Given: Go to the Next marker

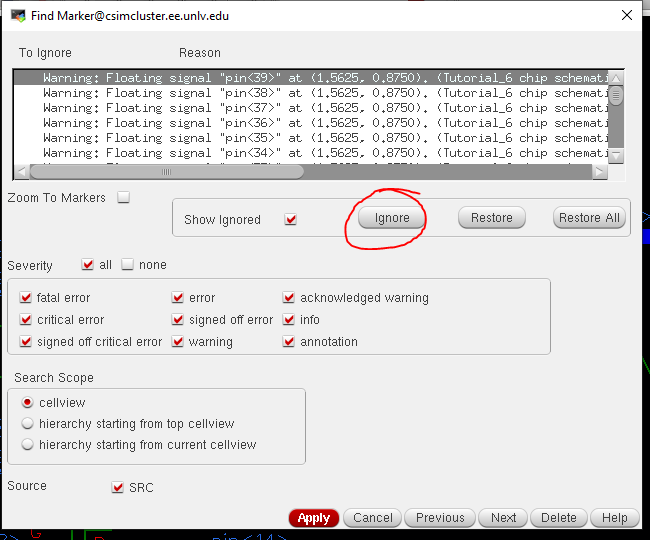Looking at the screenshot, I should click(x=503, y=518).
